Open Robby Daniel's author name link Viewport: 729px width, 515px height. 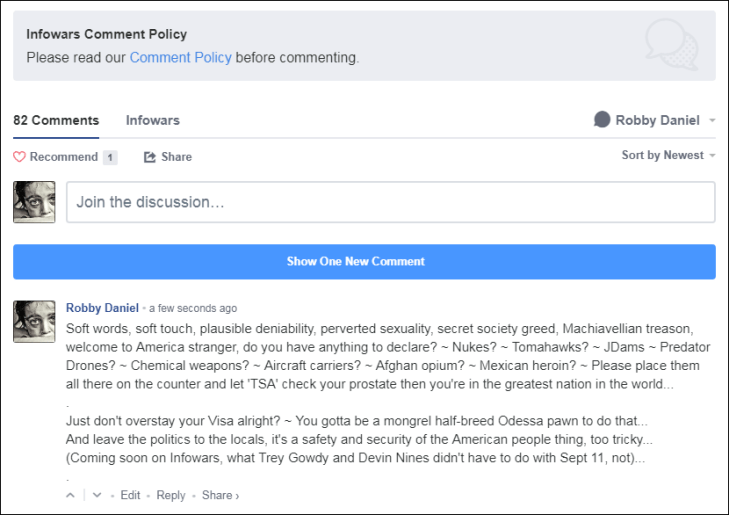click(102, 308)
